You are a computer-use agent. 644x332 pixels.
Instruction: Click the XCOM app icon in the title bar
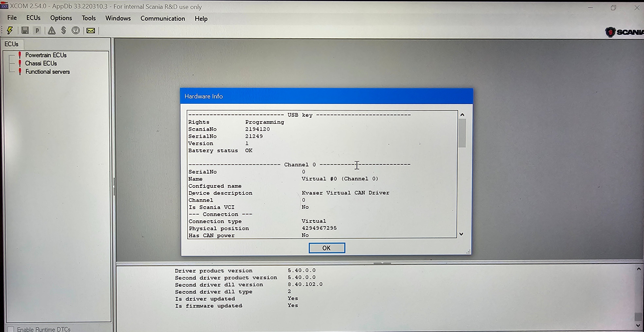point(4,6)
